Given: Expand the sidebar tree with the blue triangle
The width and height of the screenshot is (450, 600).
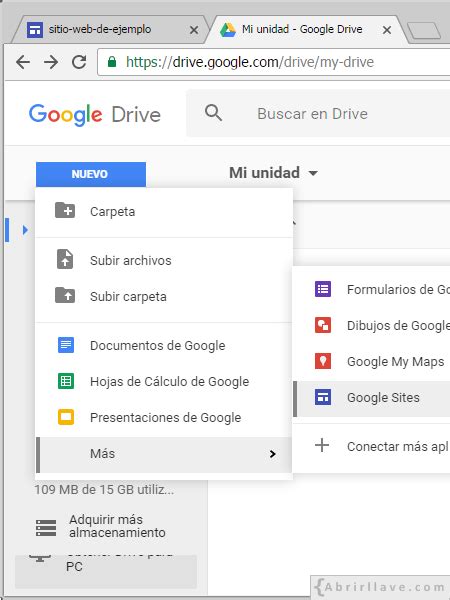Looking at the screenshot, I should 25,230.
